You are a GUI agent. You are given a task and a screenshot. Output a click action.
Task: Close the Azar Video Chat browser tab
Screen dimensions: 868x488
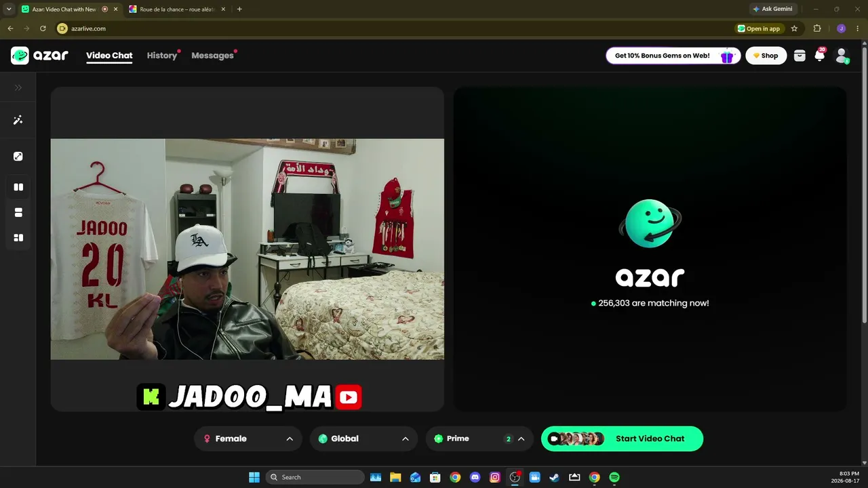point(115,9)
